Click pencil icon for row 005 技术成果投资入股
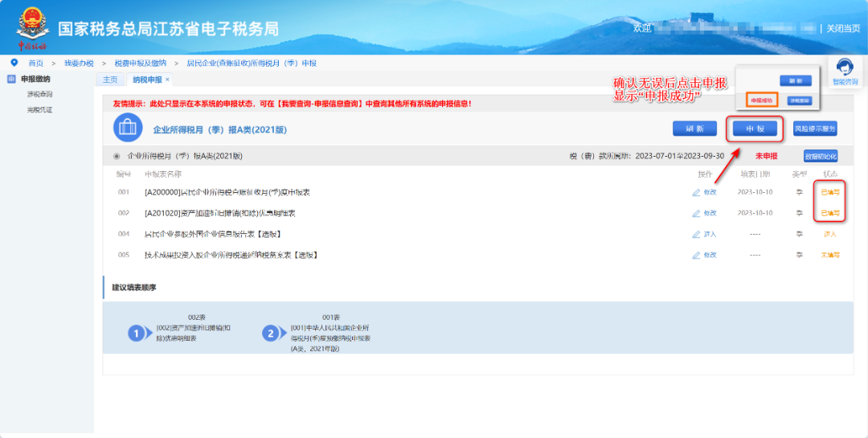 (x=696, y=256)
